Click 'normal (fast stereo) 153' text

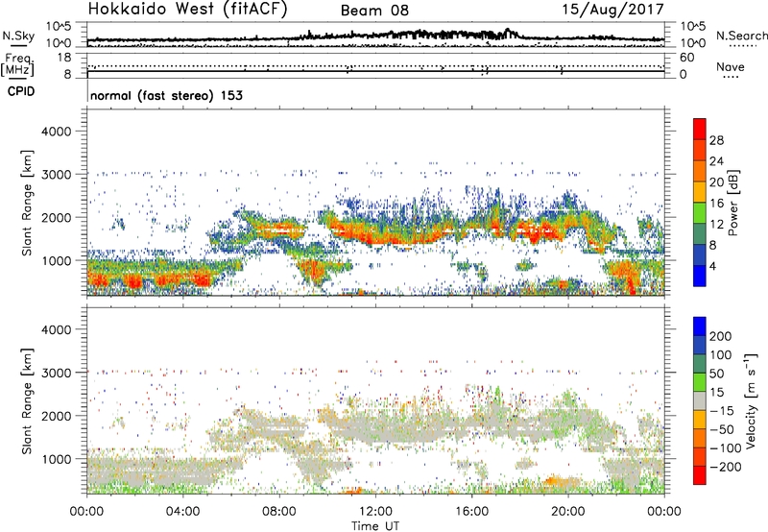166,95
